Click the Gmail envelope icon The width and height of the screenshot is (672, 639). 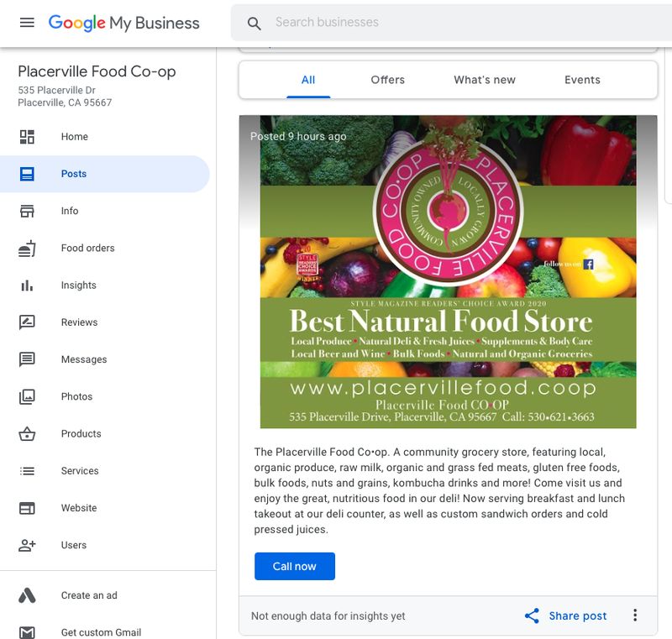click(27, 632)
